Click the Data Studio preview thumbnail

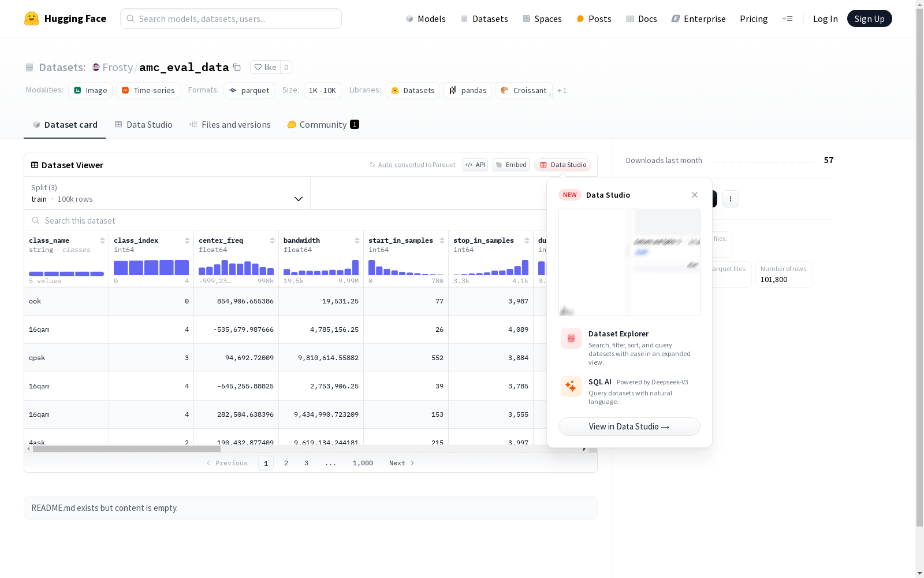click(x=629, y=262)
